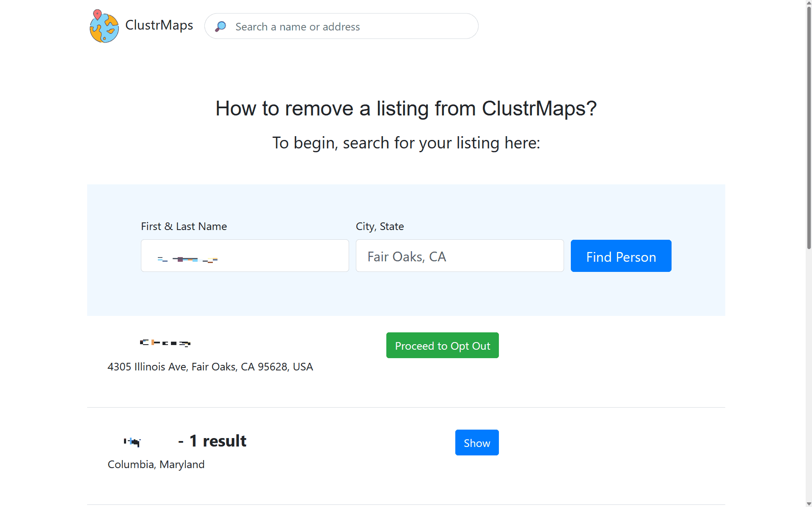Select the City, State input box

460,256
